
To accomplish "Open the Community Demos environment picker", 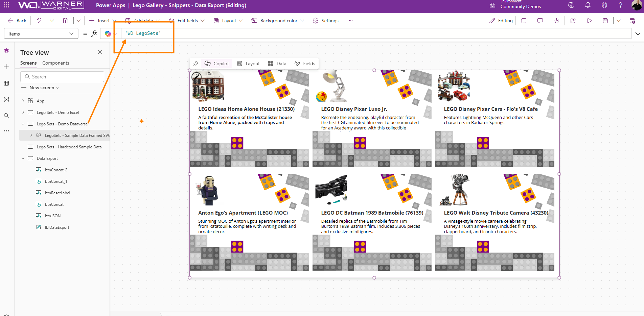I will pos(515,5).
